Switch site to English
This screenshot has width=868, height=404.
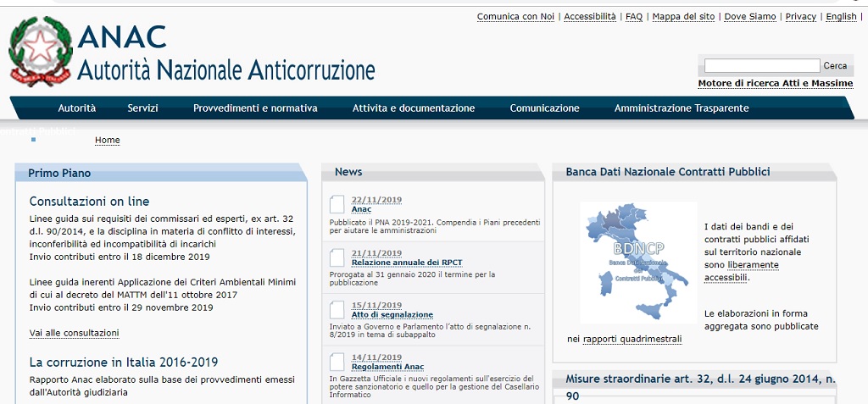tap(842, 17)
